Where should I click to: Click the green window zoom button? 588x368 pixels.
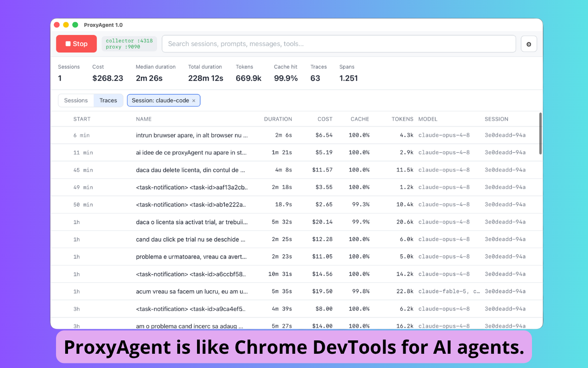click(x=75, y=25)
